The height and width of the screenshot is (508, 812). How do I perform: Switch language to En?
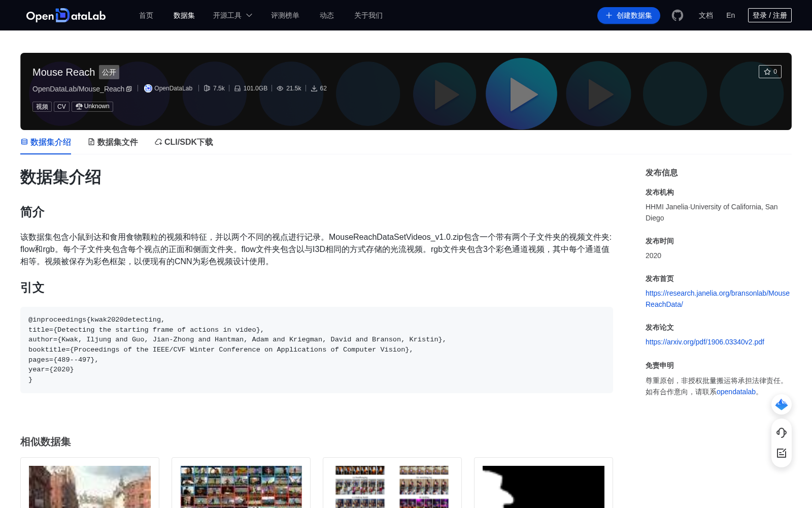click(730, 15)
